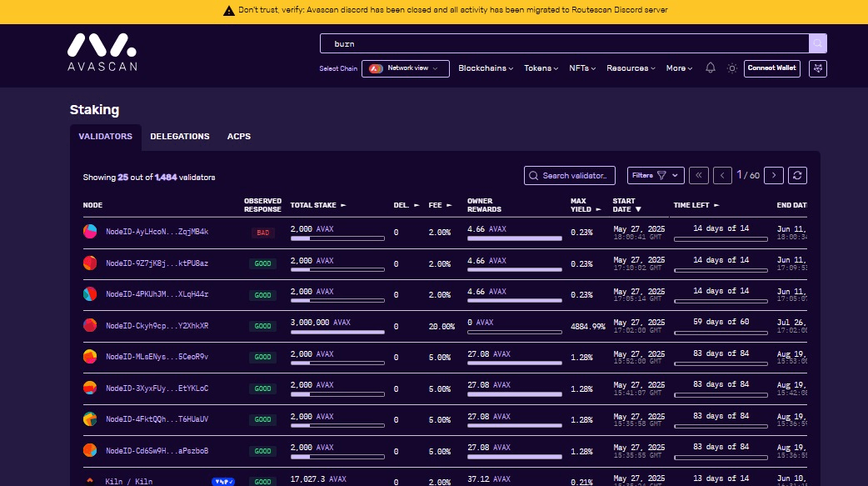Click the 20.00% fee value
868x486 pixels.
[x=441, y=327]
